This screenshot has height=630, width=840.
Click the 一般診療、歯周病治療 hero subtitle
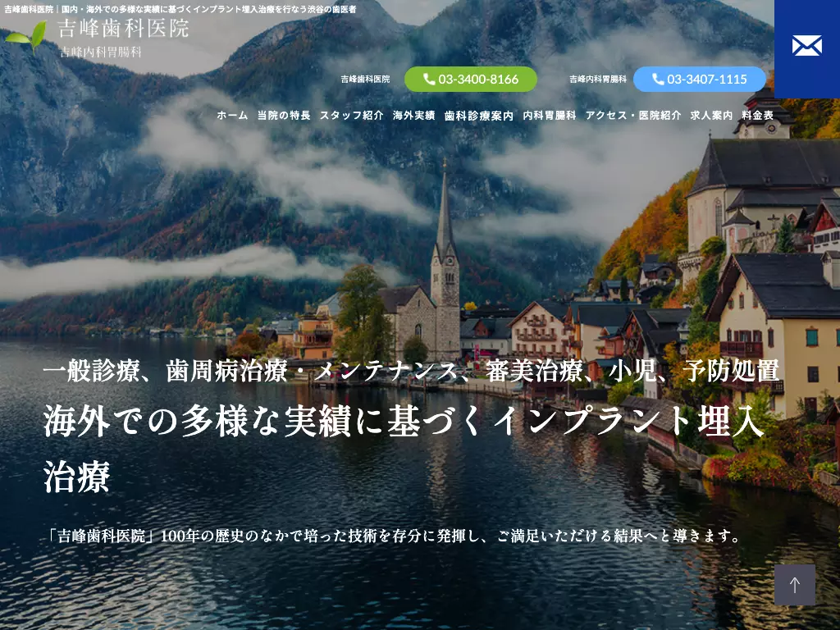[411, 372]
